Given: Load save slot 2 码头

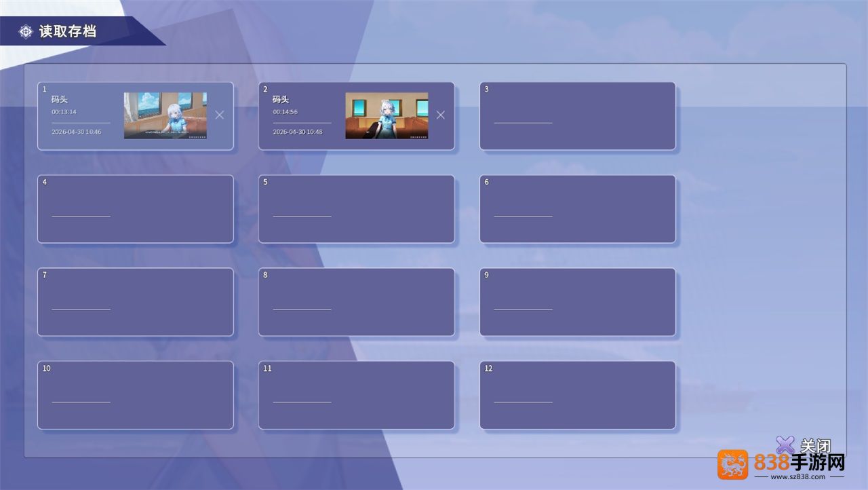Looking at the screenshot, I should pyautogui.click(x=356, y=116).
